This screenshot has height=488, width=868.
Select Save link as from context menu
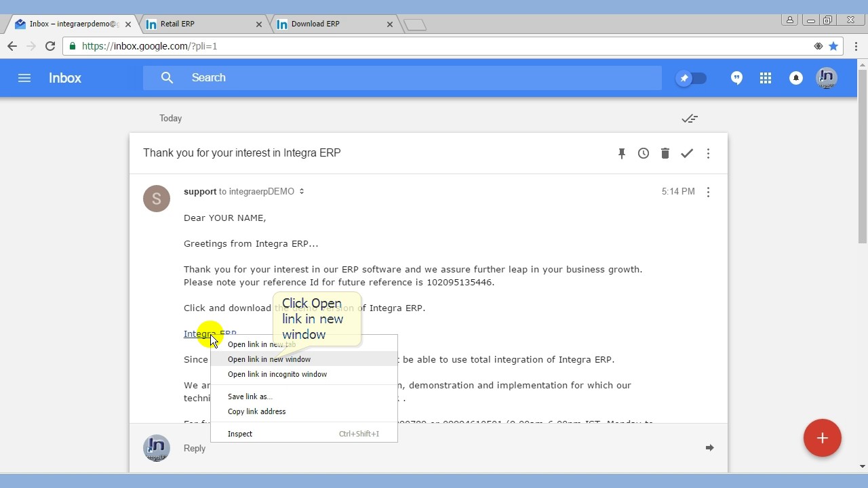pos(304,396)
